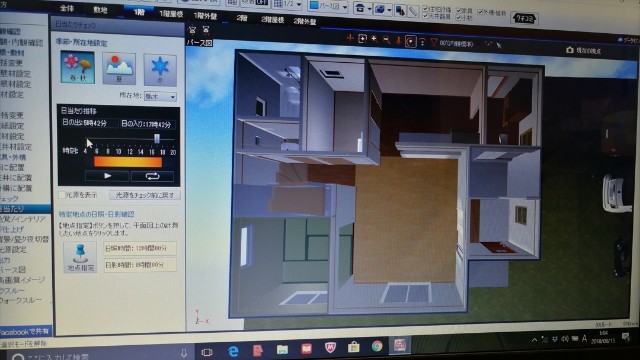Screen dimensions: 640x360
Task: Play the sunlight transition animation
Action: pyautogui.click(x=107, y=176)
